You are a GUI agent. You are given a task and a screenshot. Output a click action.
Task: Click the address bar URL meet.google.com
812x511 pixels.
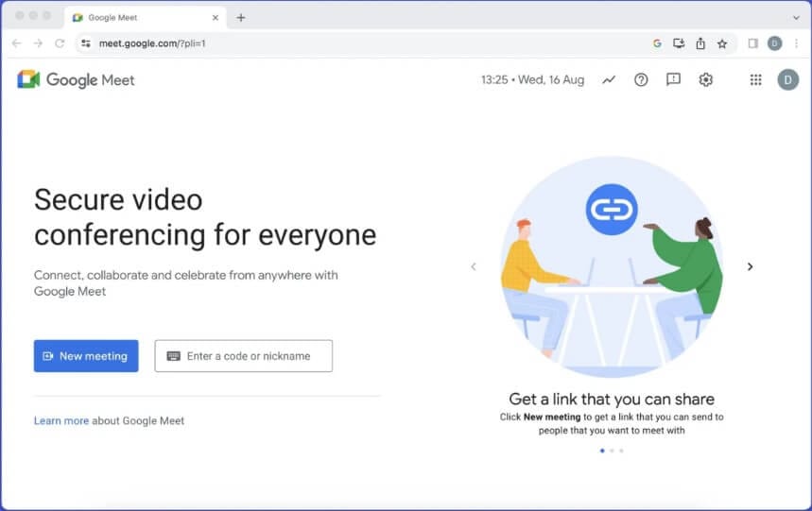[x=152, y=43]
